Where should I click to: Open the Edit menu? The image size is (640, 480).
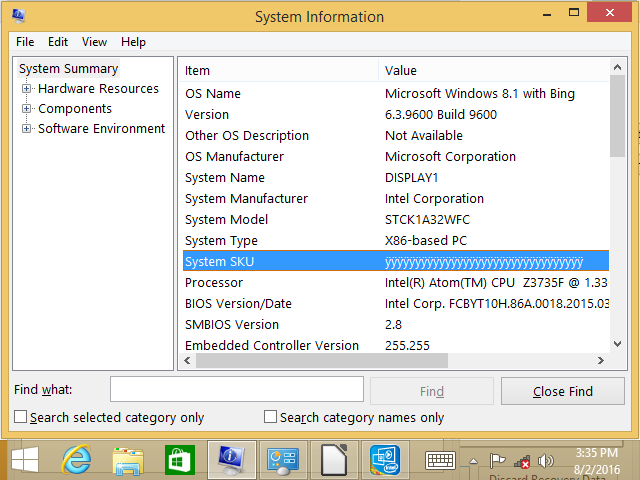coord(58,42)
